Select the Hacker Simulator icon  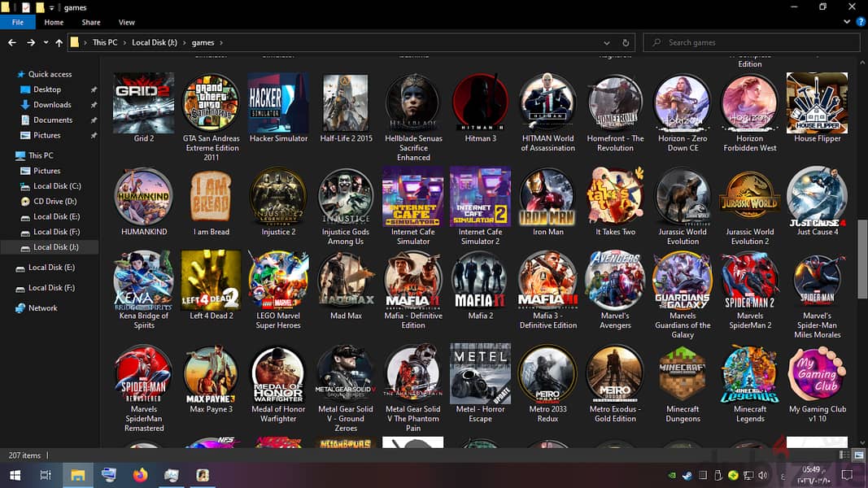278,103
